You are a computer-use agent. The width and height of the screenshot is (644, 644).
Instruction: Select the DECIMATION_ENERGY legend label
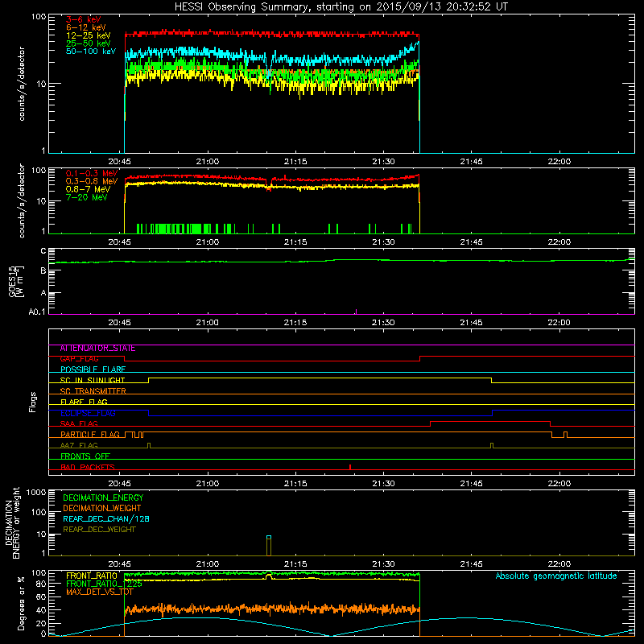103,497
